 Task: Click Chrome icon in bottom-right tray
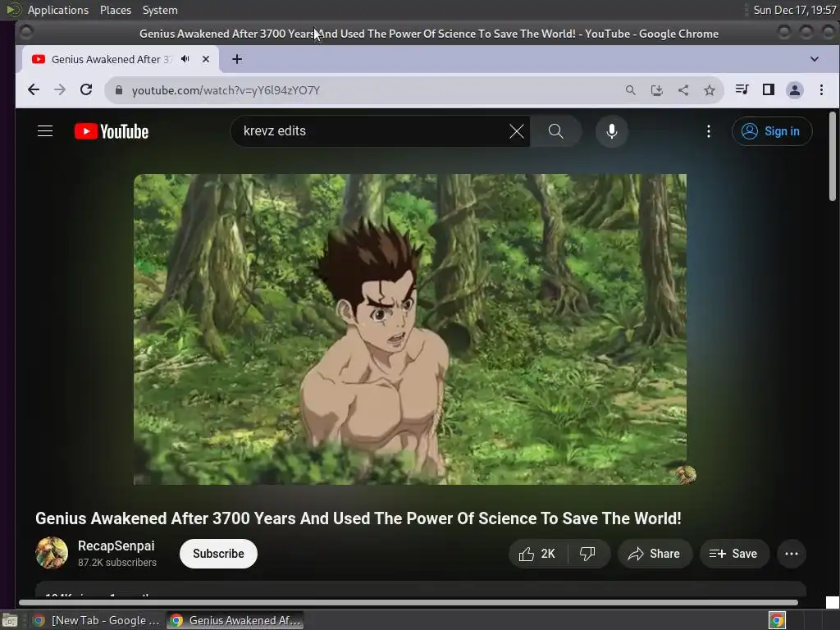click(777, 620)
